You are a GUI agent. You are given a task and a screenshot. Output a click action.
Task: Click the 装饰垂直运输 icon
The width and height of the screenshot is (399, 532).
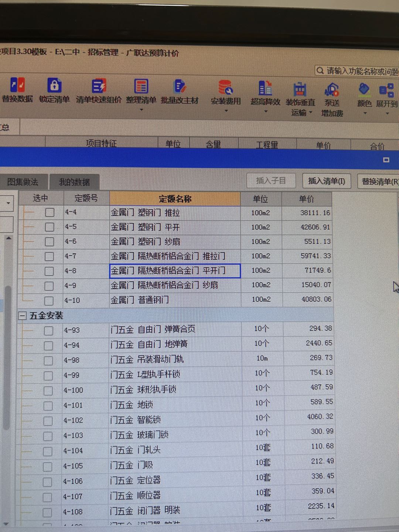(300, 89)
